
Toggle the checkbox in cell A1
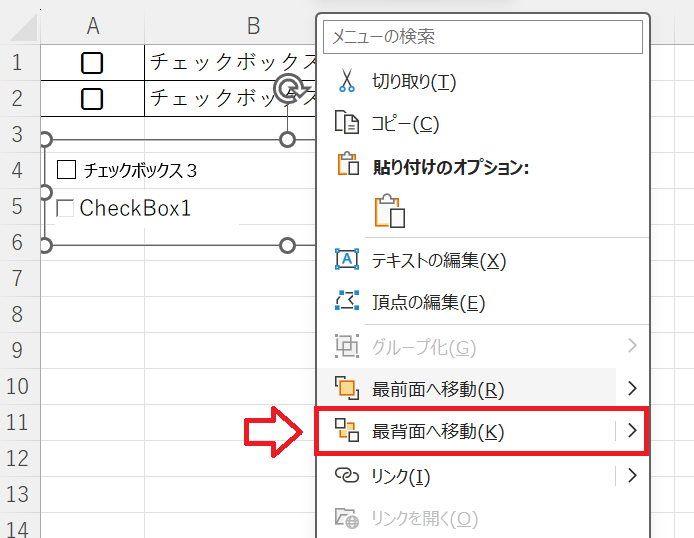pyautogui.click(x=92, y=63)
